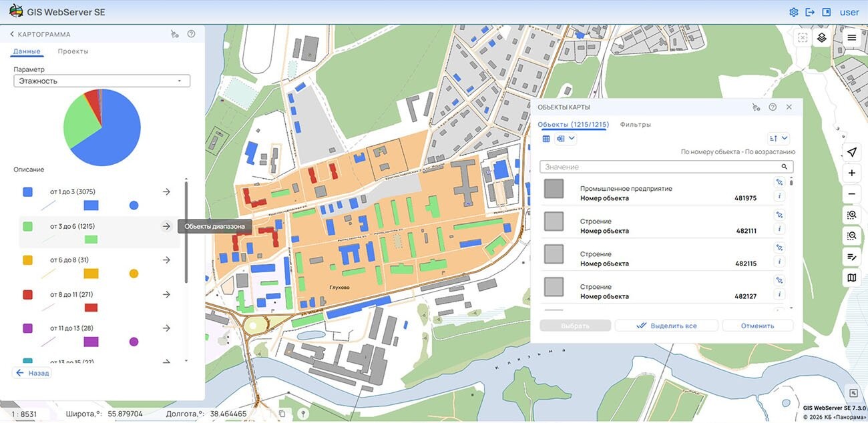Switch to table view in objects panel
The image size is (868, 423).
pos(546,139)
